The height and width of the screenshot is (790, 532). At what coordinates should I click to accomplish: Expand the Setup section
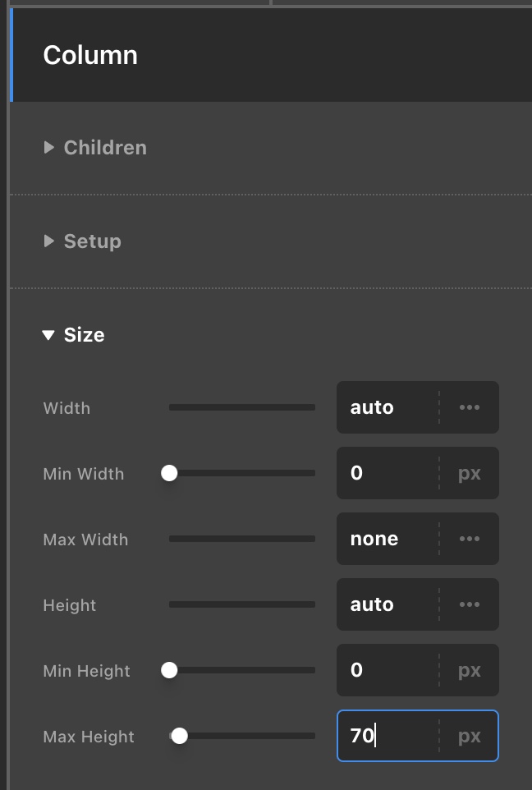click(82, 241)
